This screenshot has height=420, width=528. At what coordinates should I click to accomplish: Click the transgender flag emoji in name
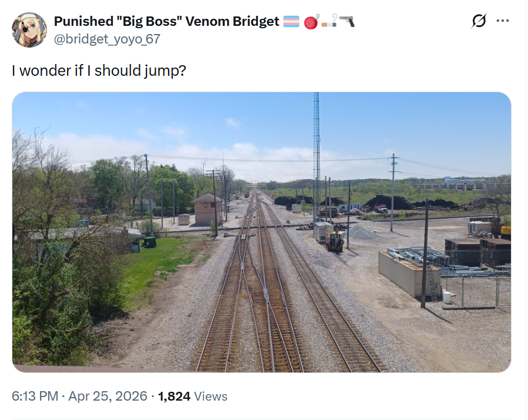(291, 22)
